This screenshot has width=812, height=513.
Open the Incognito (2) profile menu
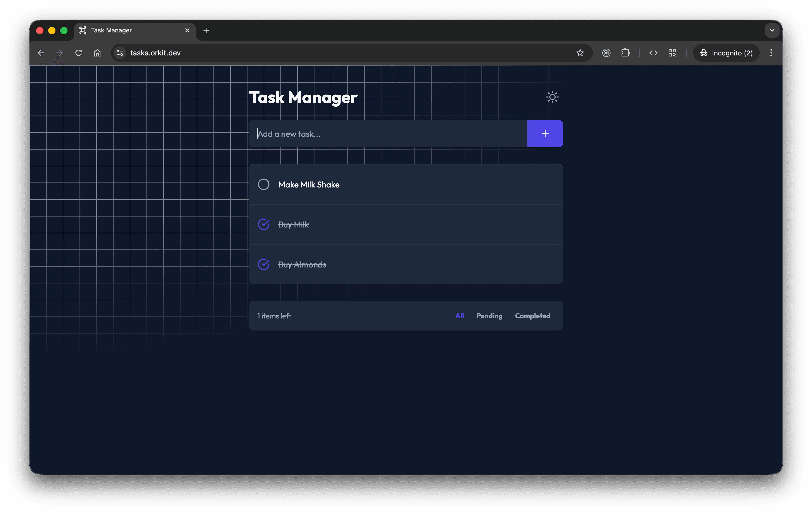tap(726, 53)
